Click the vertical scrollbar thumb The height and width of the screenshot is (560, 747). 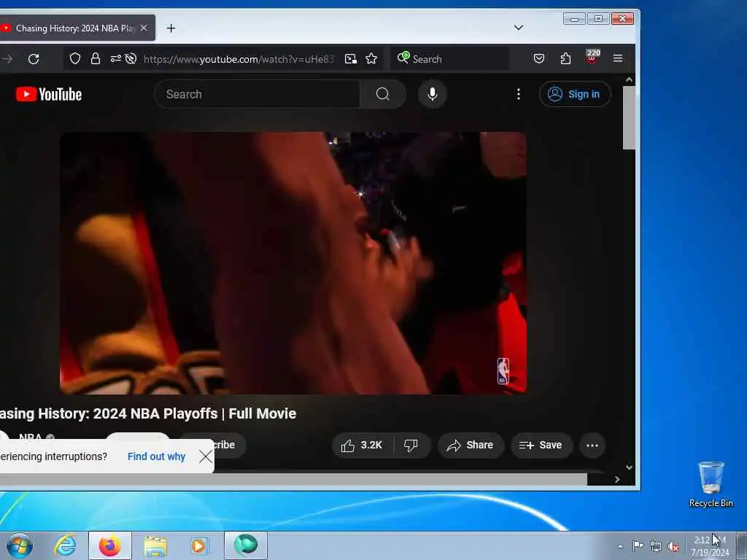pyautogui.click(x=629, y=117)
